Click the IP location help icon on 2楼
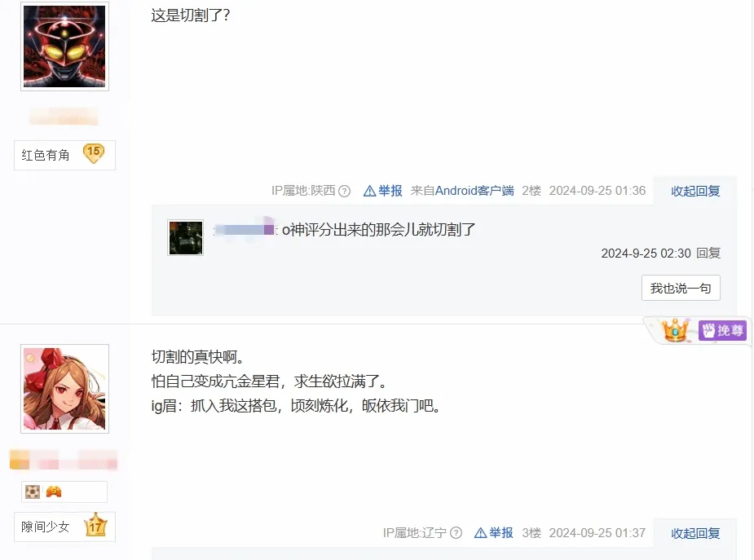This screenshot has width=754, height=560. (x=344, y=192)
